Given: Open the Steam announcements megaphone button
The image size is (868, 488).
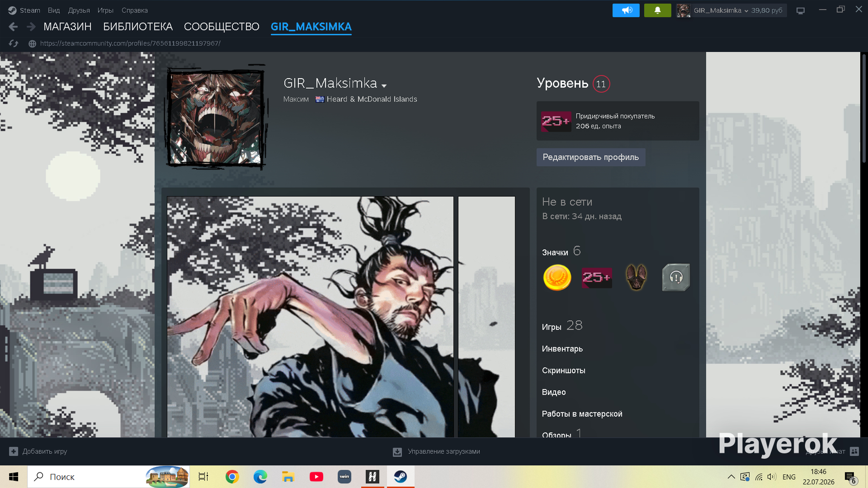Looking at the screenshot, I should point(626,10).
